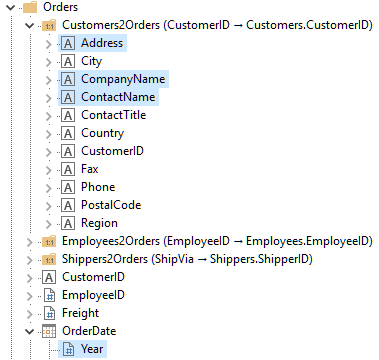379x360 pixels.
Task: Click the ContactTitle text-type icon
Action: [x=68, y=115]
